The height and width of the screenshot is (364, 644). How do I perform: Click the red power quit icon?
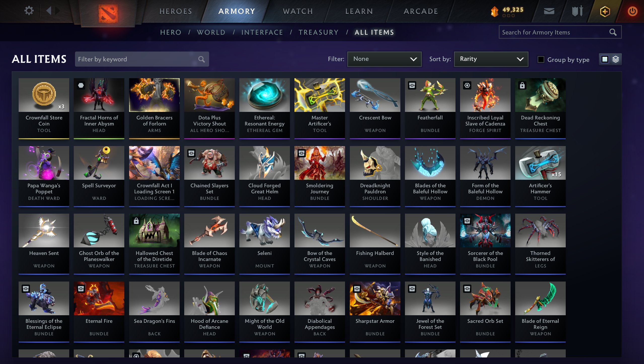632,11
